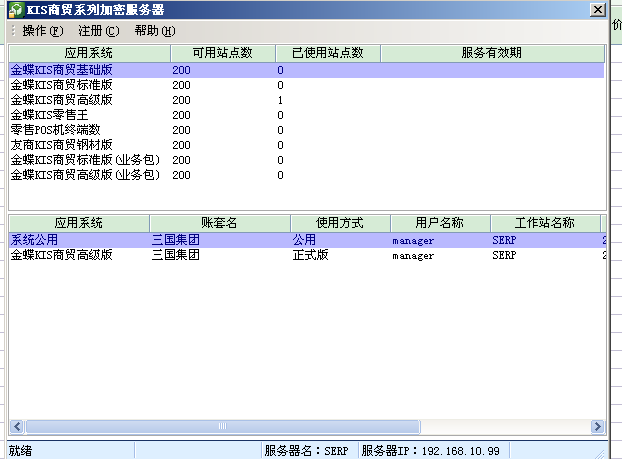Select 金蝶KIS商贸高级版 in the upper list
Image resolution: width=622 pixels, height=459 pixels.
point(306,100)
